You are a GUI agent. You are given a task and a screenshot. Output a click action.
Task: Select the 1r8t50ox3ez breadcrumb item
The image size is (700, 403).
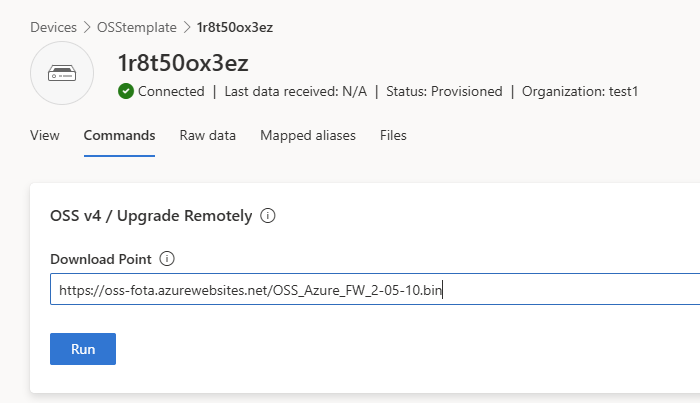pos(234,27)
